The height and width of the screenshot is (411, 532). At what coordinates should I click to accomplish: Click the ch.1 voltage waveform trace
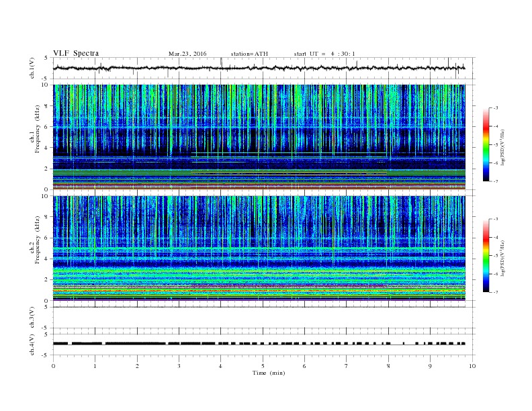[x=259, y=68]
